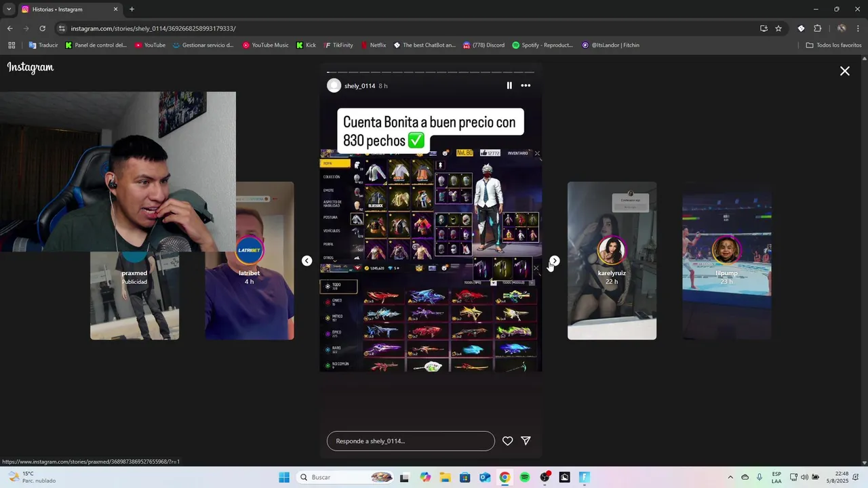Open the browser extensions puzzle icon
This screenshot has height=488, width=868.
[817, 28]
